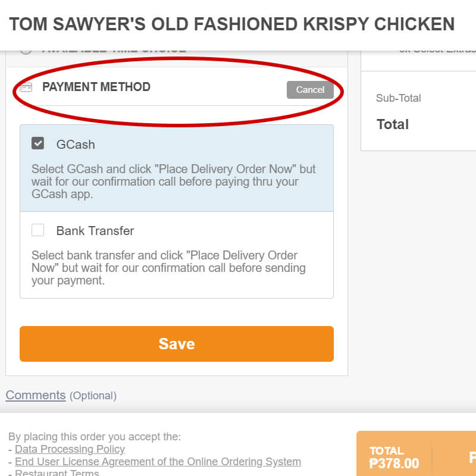Click the bold Total label in summary
Screen dimensions: 476x476
tap(393, 124)
